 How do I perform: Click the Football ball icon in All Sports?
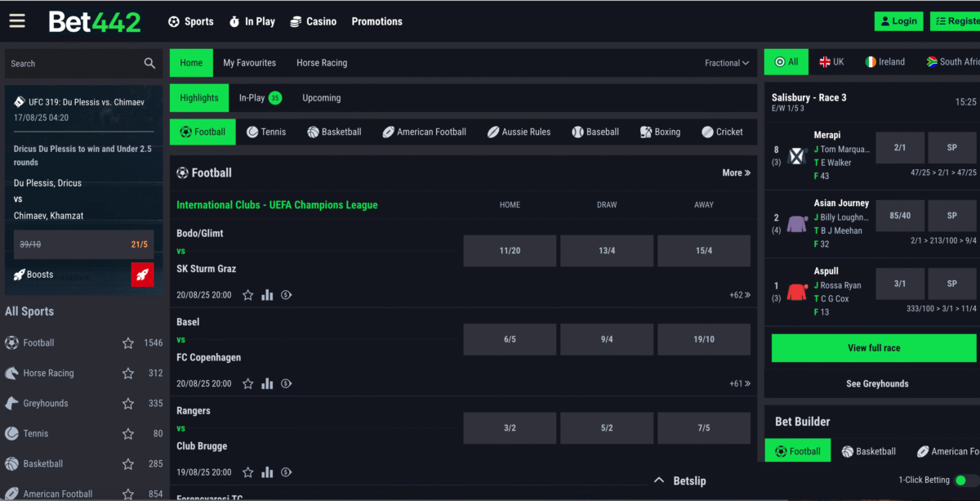tap(11, 342)
